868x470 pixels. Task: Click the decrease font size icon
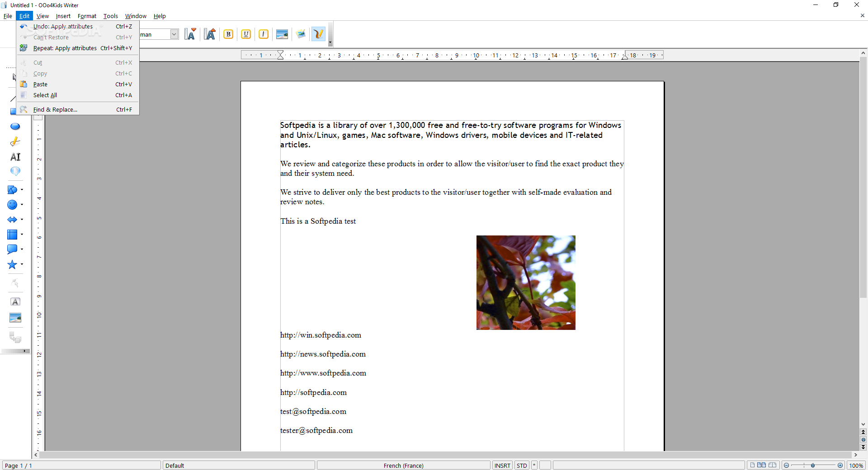pos(190,34)
